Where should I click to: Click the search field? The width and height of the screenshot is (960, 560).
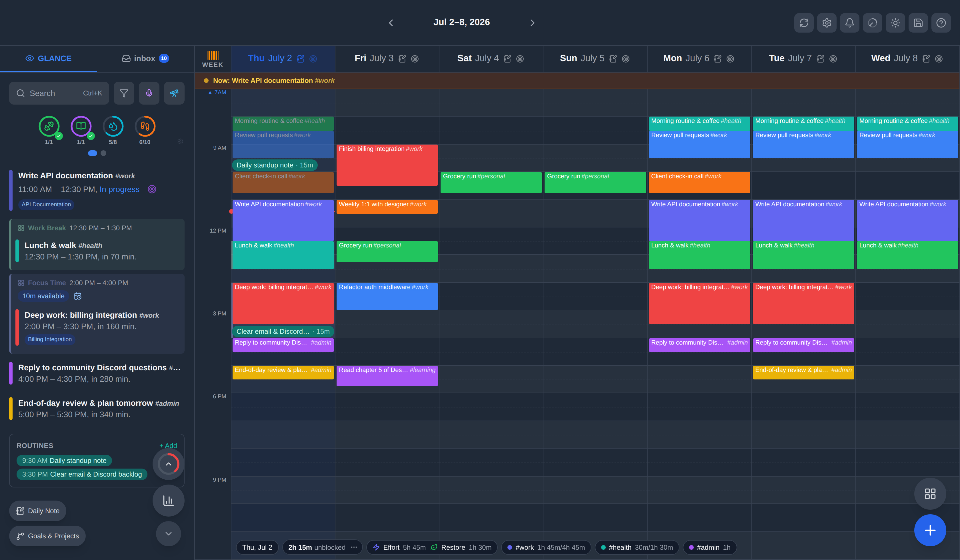point(59,93)
